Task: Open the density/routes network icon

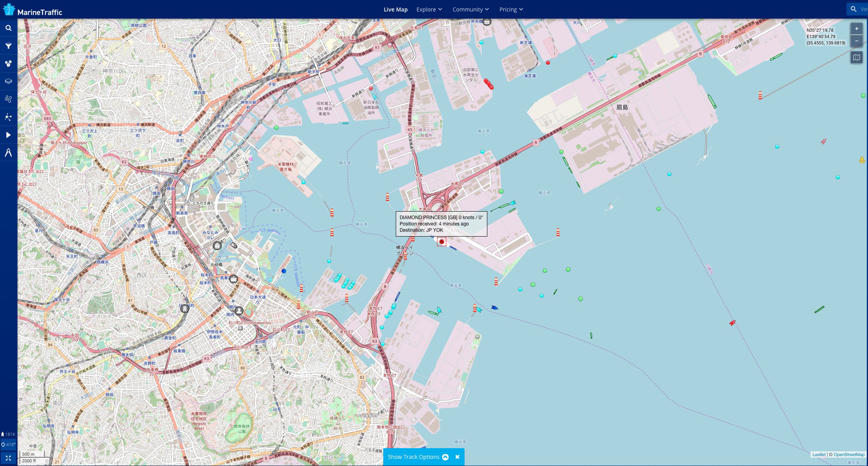Action: [x=8, y=117]
